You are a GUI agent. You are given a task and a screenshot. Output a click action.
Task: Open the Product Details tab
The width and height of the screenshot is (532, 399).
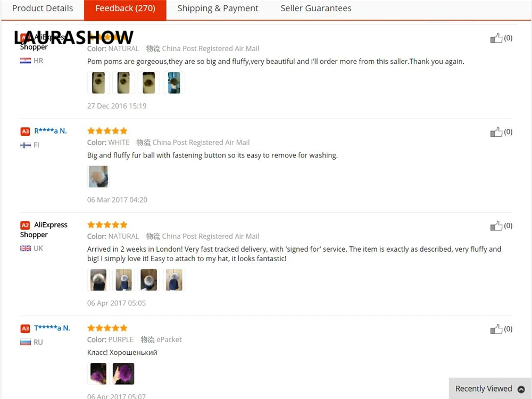[x=43, y=8]
